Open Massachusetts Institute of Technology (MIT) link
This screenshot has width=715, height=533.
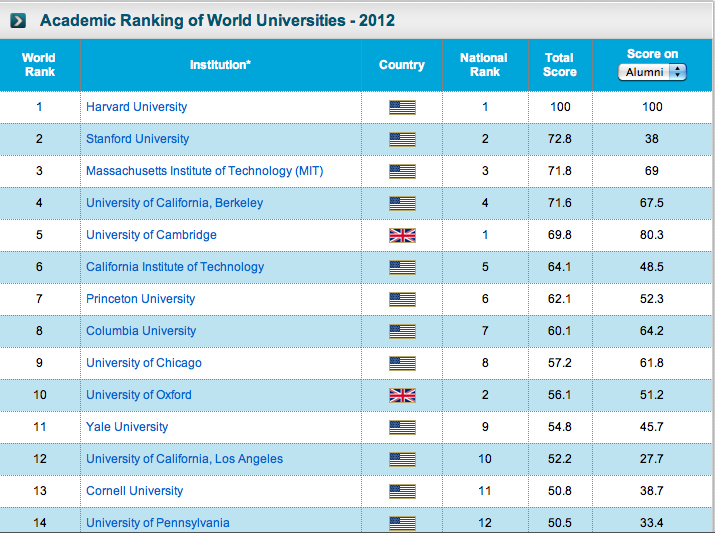point(205,171)
